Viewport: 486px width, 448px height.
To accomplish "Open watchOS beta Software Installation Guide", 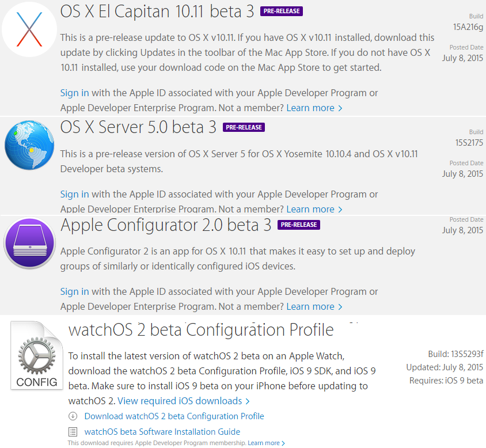I will [x=162, y=431].
